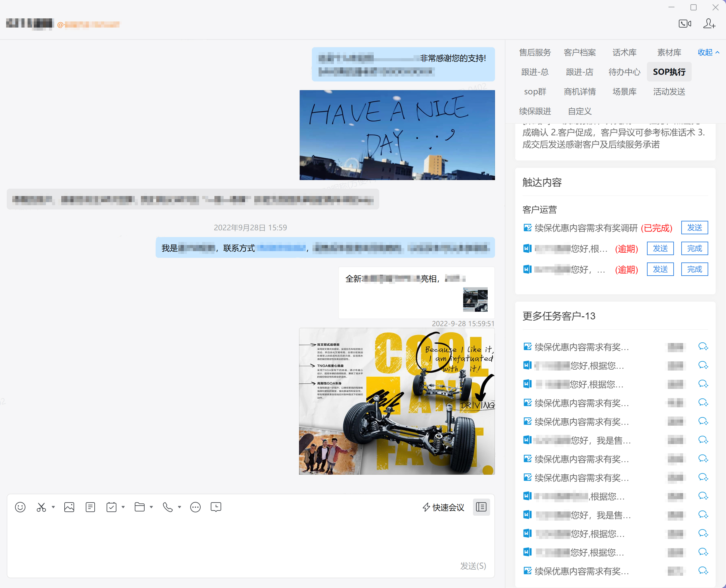Toggle the sidebar panel icon beside 快速会议
The width and height of the screenshot is (726, 588).
click(481, 507)
